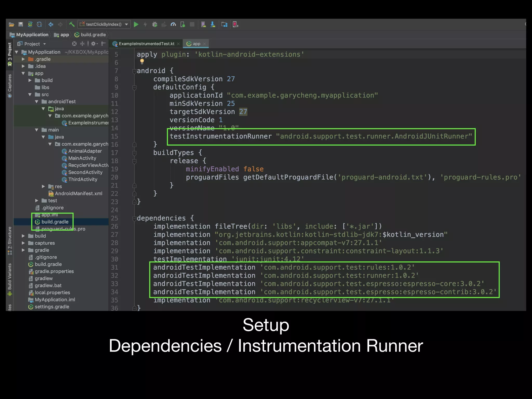The width and height of the screenshot is (532, 399).
Task: Select libs folder in the project tree
Action: 42,88
